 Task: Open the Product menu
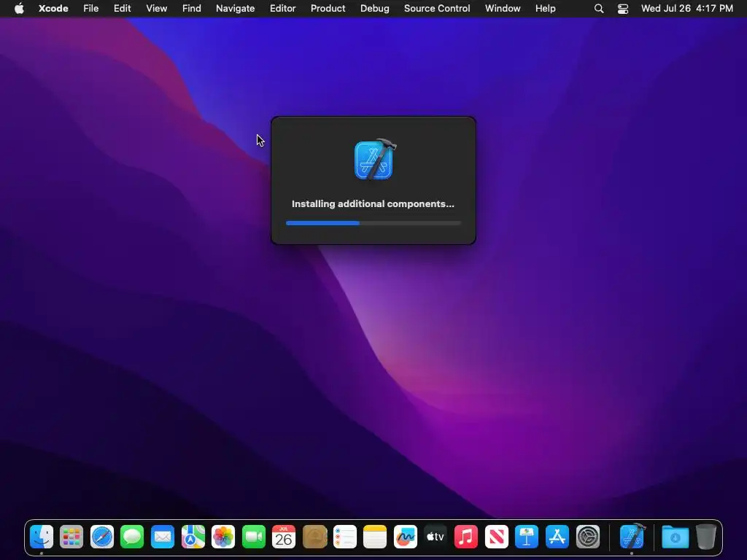pyautogui.click(x=328, y=9)
